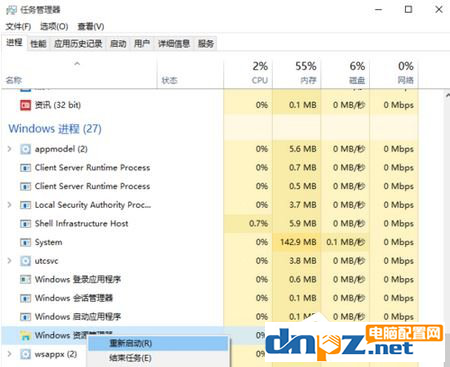Select the red 资讯 (32 bit) app icon
This screenshot has height=367, width=450.
tap(25, 105)
